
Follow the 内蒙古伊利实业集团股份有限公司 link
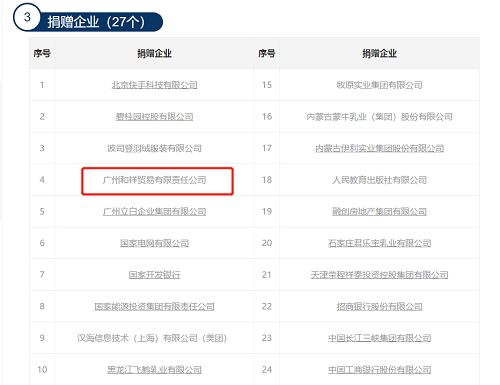(379, 148)
